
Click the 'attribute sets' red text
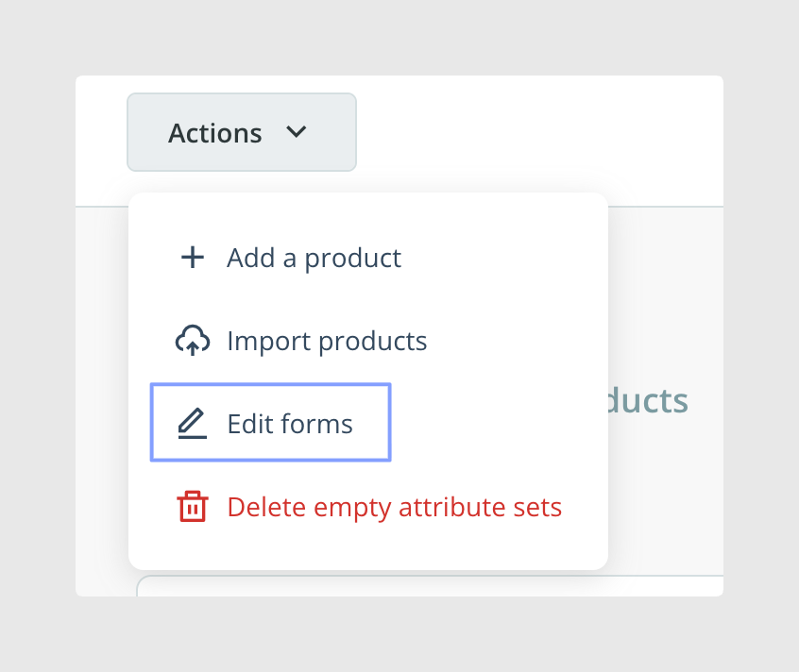[480, 507]
